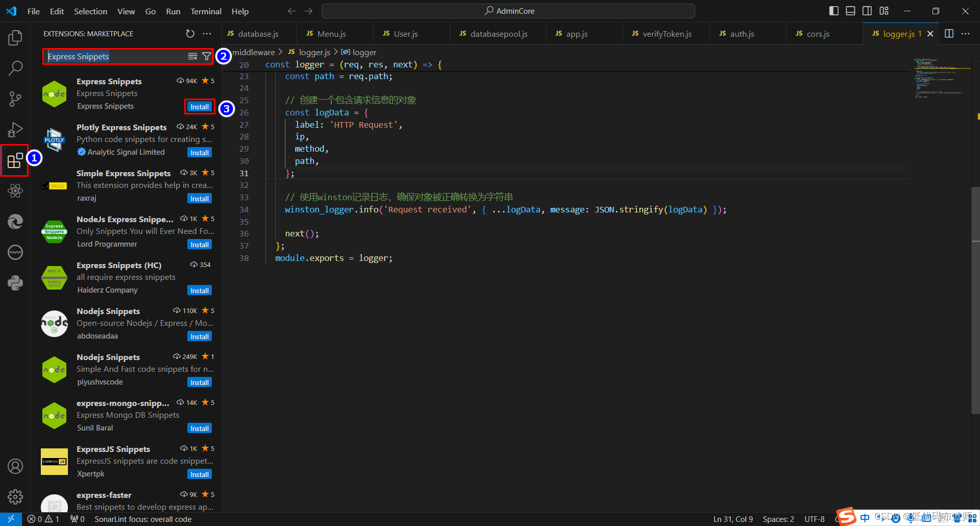Toggle secondary side bar layout icon
The height and width of the screenshot is (526, 980).
[x=867, y=11]
